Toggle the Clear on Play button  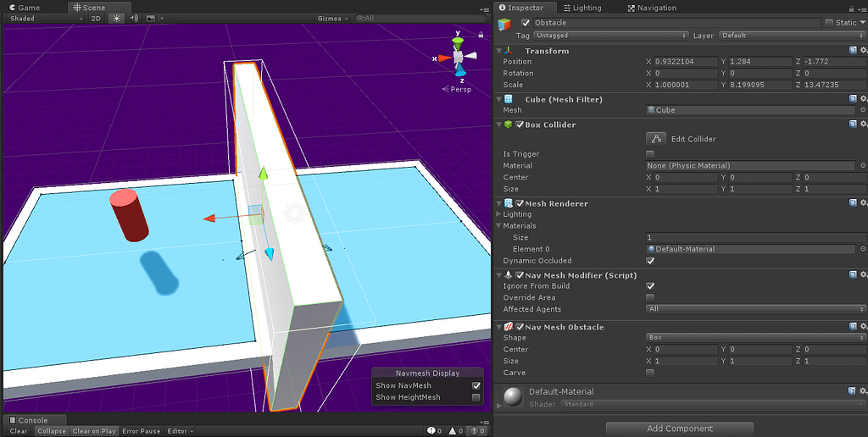pyautogui.click(x=94, y=431)
